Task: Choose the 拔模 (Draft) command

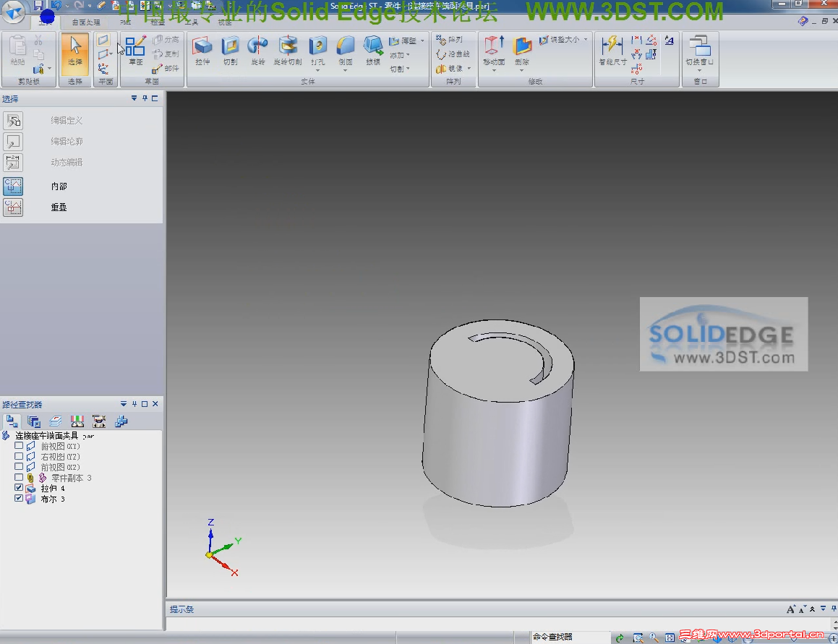Action: click(373, 51)
